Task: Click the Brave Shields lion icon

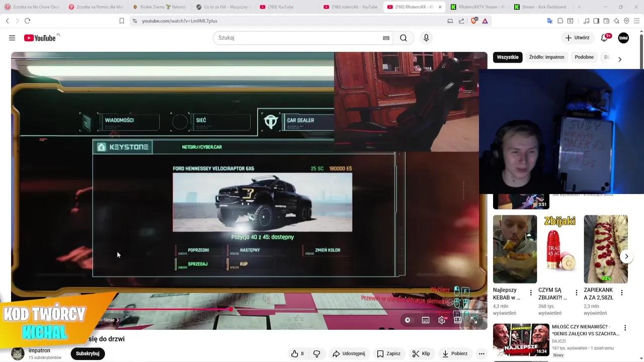Action: (474, 21)
